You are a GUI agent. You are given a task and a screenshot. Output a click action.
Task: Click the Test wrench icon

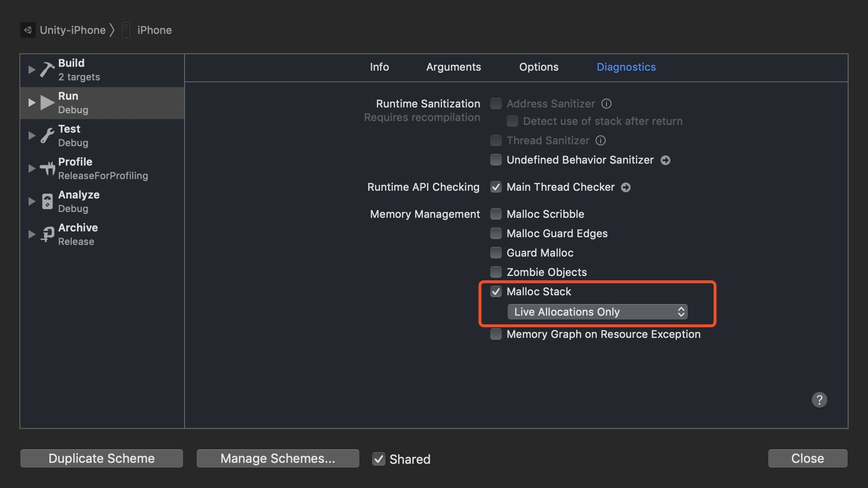[47, 136]
